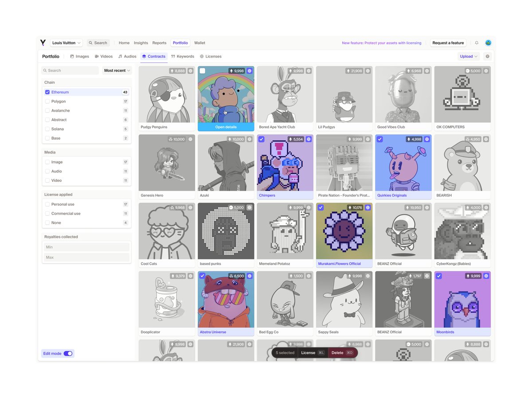Image resolution: width=532 pixels, height=399 pixels.
Task: Click the globe icon on BEARISH card
Action: coord(486,139)
